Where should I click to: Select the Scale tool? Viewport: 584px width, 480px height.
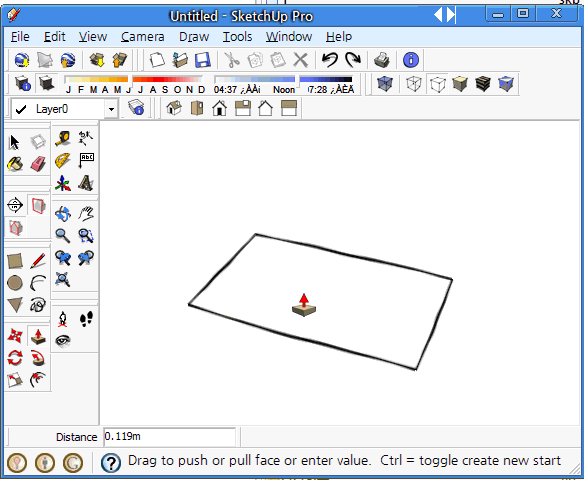[x=15, y=380]
